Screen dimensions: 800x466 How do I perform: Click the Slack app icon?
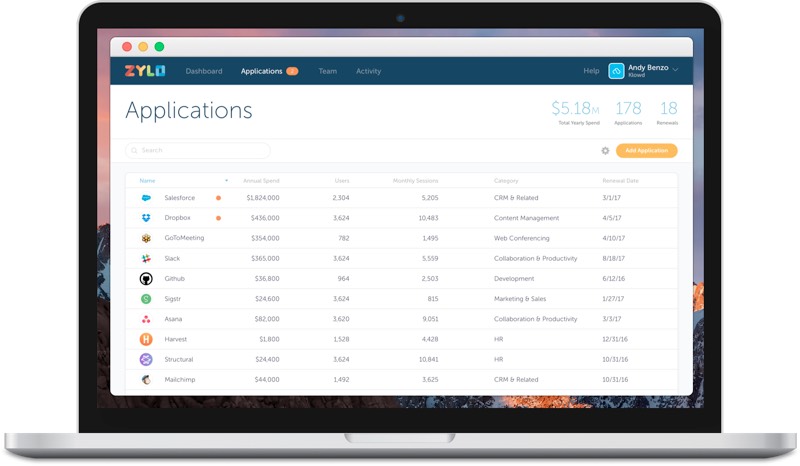(146, 258)
